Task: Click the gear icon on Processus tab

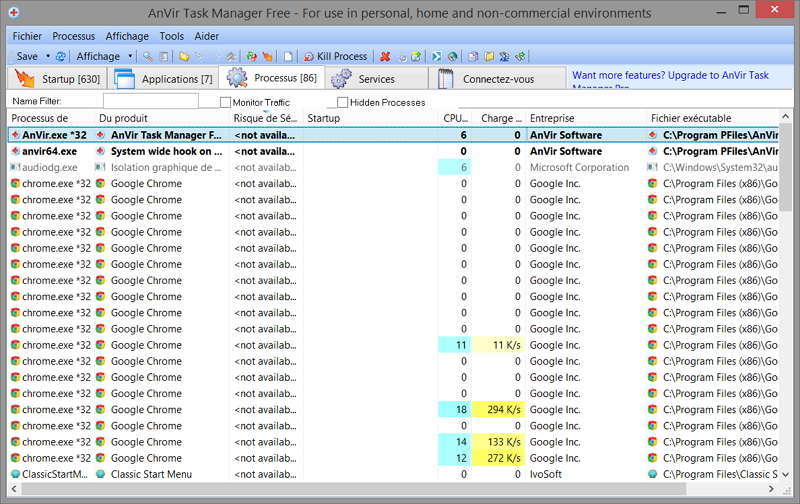Action: pos(237,78)
